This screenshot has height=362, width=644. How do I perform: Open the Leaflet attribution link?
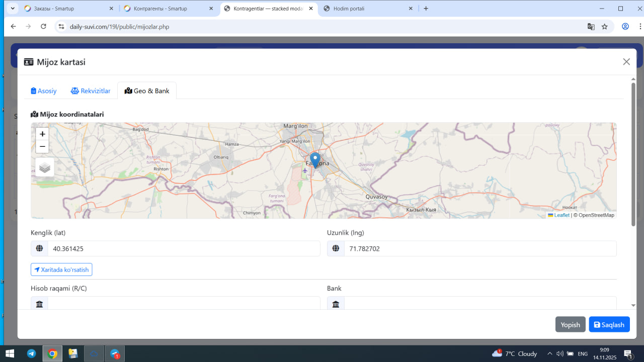pos(561,215)
